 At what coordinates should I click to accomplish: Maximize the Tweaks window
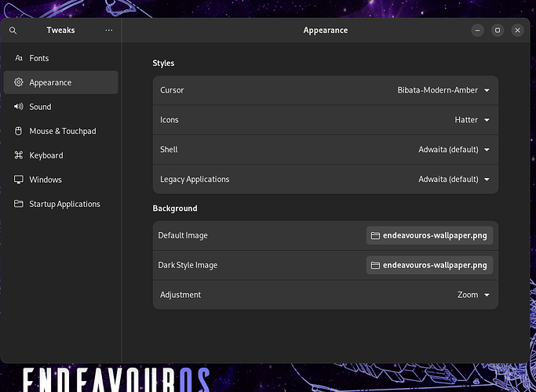tap(498, 31)
